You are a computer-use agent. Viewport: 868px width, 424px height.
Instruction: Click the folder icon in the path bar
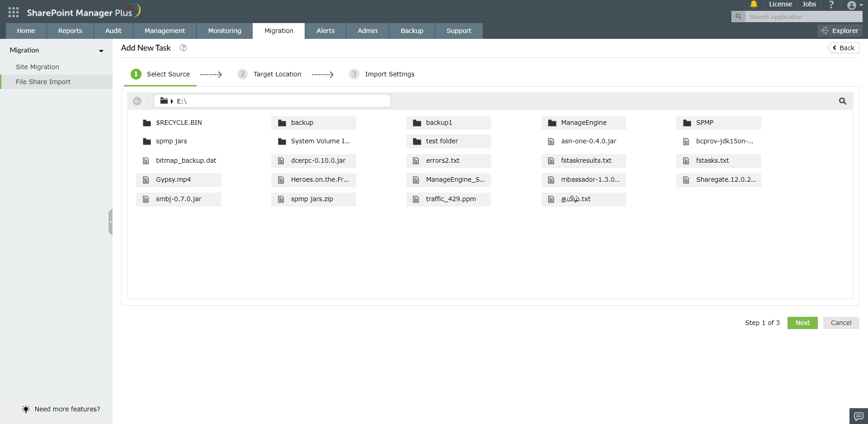[164, 101]
